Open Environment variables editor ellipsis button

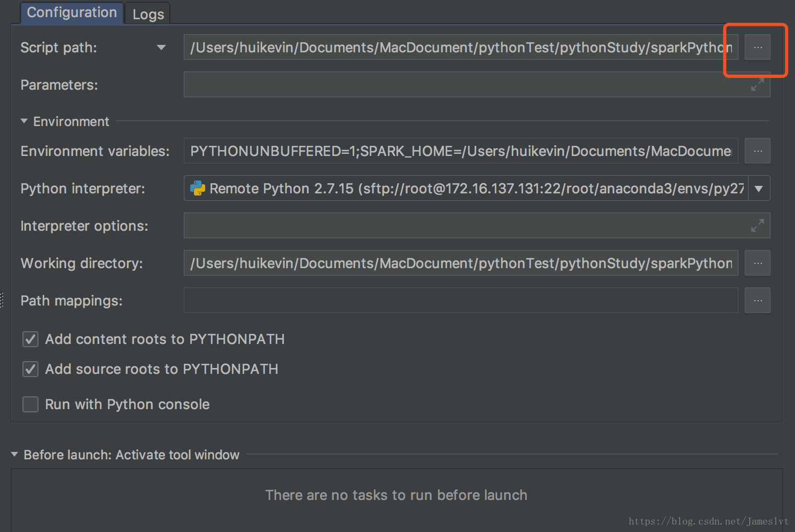[x=758, y=151]
